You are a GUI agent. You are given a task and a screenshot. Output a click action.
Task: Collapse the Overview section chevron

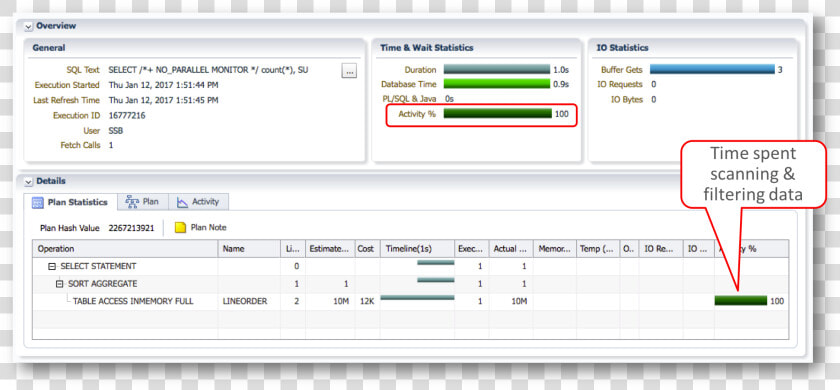coord(28,26)
